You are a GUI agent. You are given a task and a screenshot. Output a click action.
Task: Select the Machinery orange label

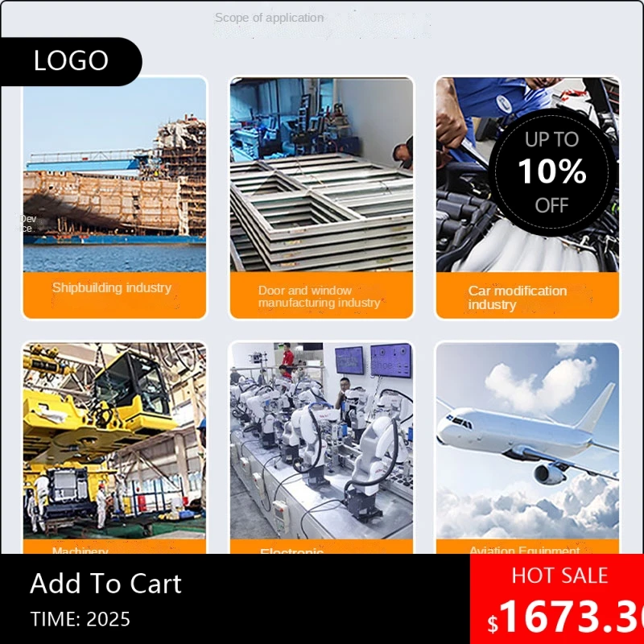[x=114, y=547]
